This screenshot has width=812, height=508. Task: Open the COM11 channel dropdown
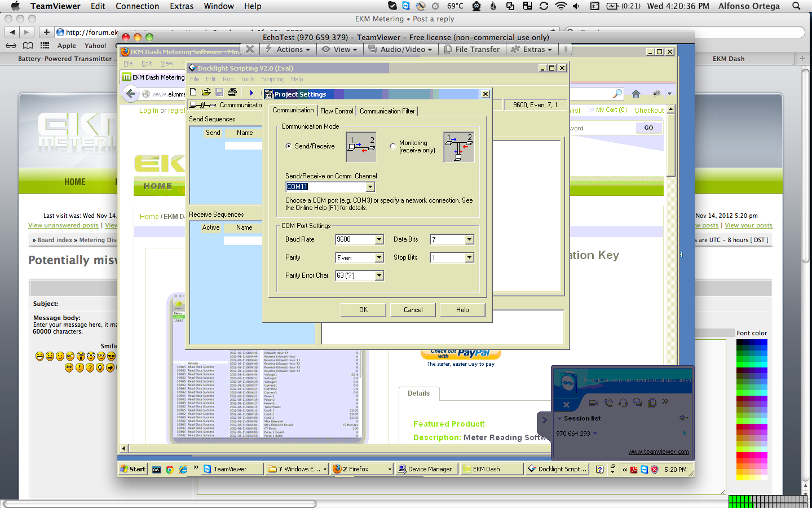[370, 187]
